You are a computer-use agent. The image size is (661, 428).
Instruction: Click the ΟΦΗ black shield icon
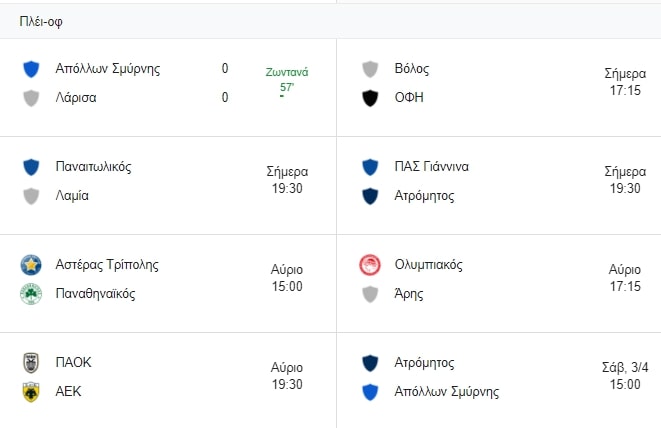coord(370,98)
